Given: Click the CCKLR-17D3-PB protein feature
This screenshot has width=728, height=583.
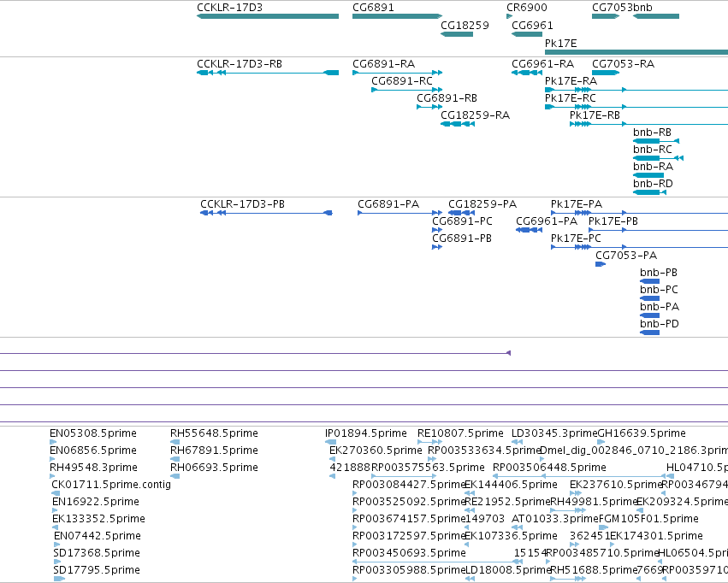Looking at the screenshot, I should click(x=267, y=213).
